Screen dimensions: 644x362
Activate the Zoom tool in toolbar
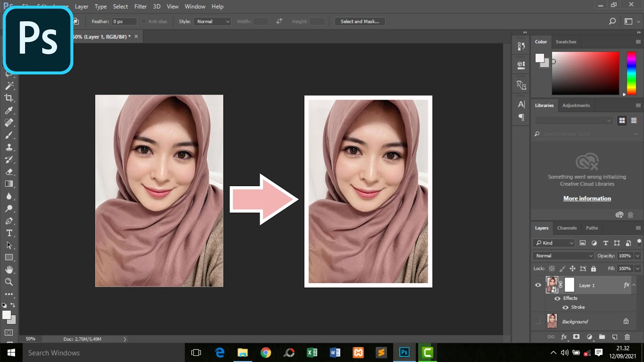click(9, 282)
